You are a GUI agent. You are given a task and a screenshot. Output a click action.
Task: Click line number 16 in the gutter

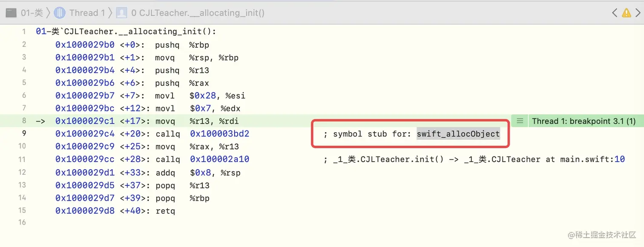22,222
